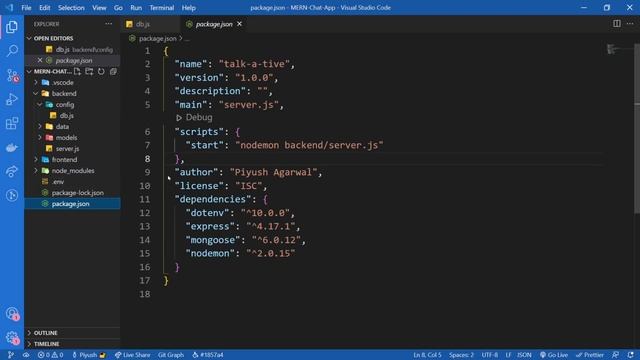Click the editor minimap
640x360 pixels.
coord(618,49)
